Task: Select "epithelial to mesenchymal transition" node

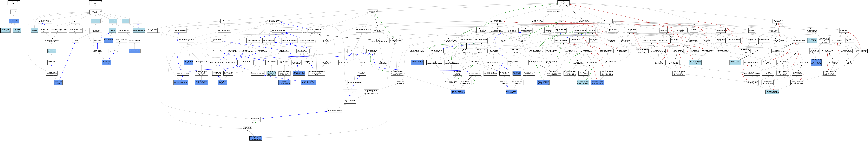Action: (271, 73)
